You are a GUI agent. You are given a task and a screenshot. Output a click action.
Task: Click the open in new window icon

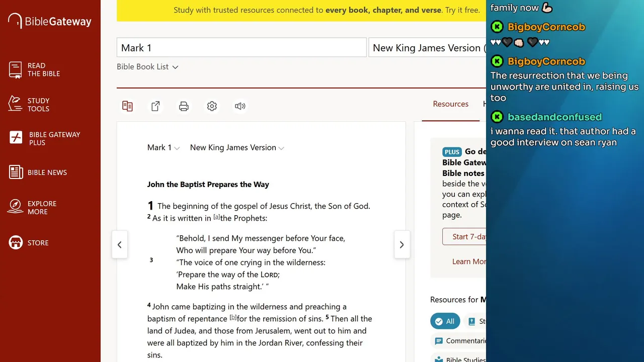155,106
